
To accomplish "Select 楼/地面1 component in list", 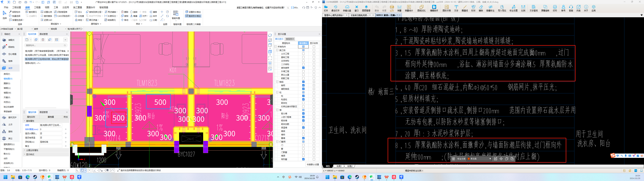I will 46,51.
